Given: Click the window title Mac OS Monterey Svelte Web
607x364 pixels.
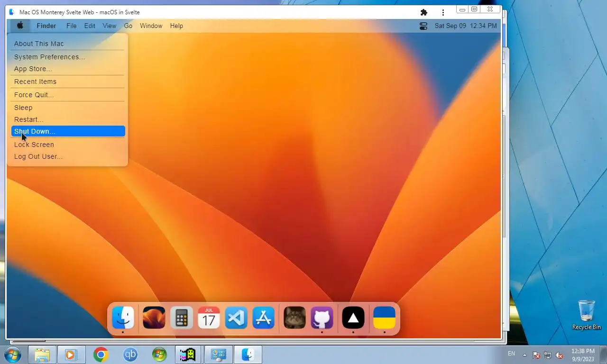Looking at the screenshot, I should [x=80, y=12].
